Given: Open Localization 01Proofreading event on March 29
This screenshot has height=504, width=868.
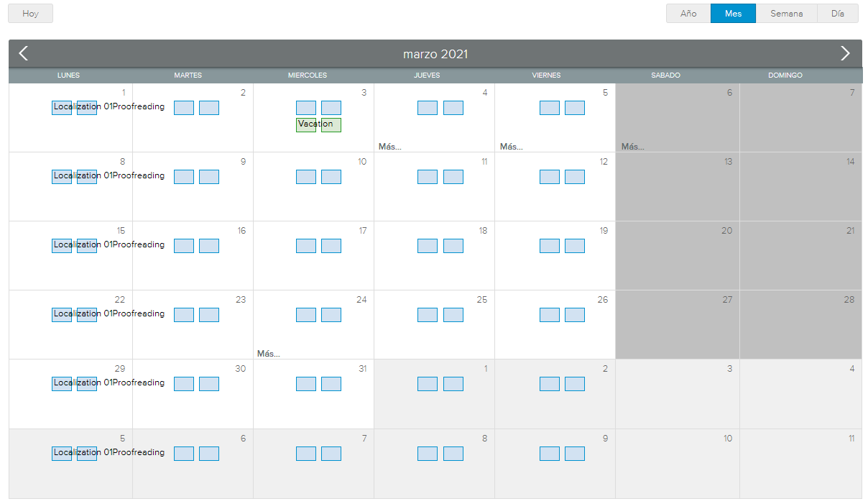Looking at the screenshot, I should pyautogui.click(x=108, y=383).
